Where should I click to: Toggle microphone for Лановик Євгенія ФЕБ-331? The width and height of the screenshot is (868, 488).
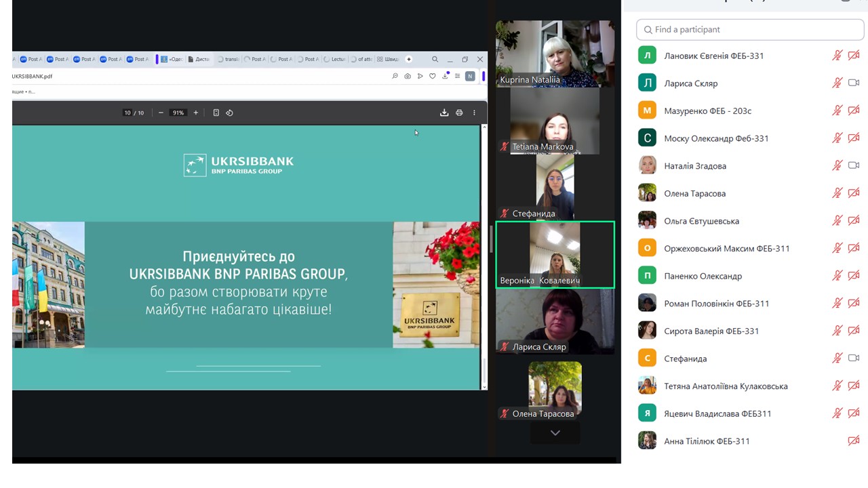point(837,56)
